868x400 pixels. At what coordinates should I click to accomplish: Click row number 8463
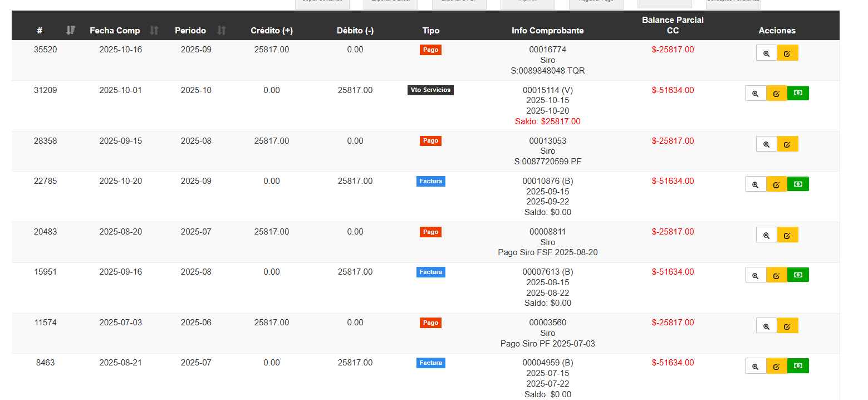click(x=45, y=363)
